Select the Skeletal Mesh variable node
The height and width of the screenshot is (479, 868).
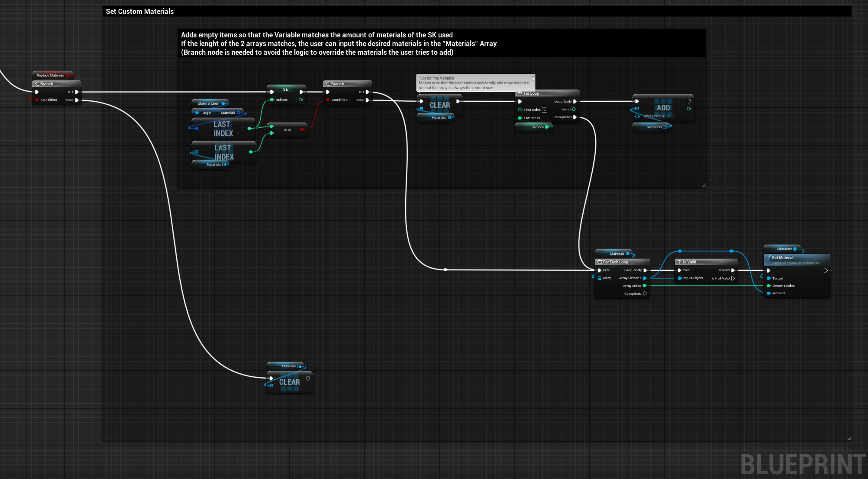(211, 103)
